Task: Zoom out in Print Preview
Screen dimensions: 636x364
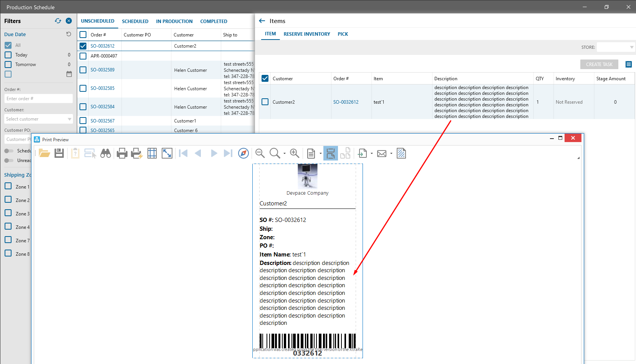Action: [260, 154]
